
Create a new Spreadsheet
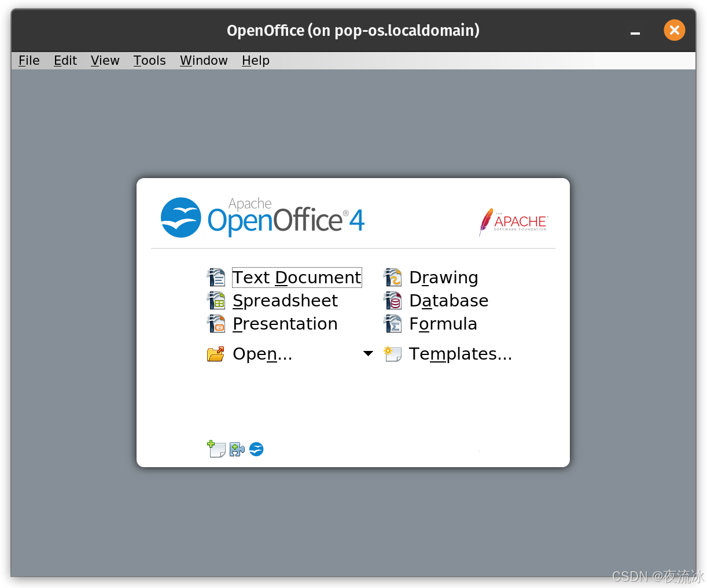pos(285,301)
